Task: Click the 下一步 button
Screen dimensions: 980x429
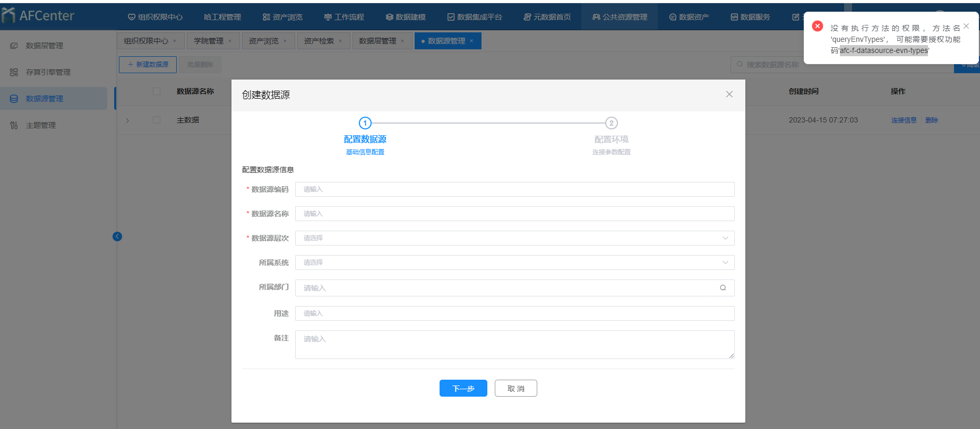Action: point(463,388)
